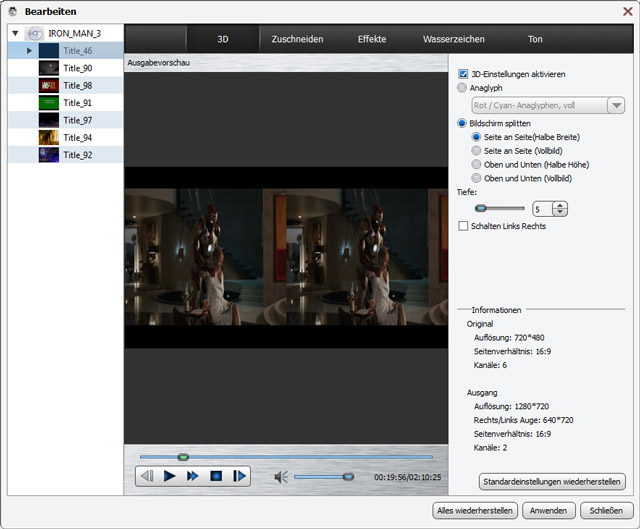Click the Tiefe value input field

pos(543,209)
